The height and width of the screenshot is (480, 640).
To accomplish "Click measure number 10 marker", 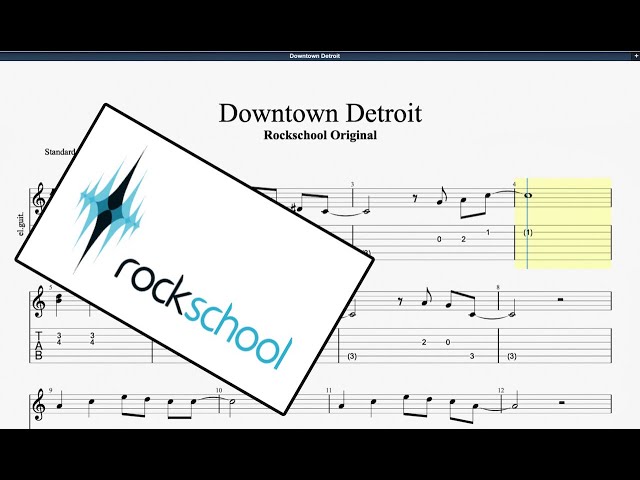I will point(219,390).
